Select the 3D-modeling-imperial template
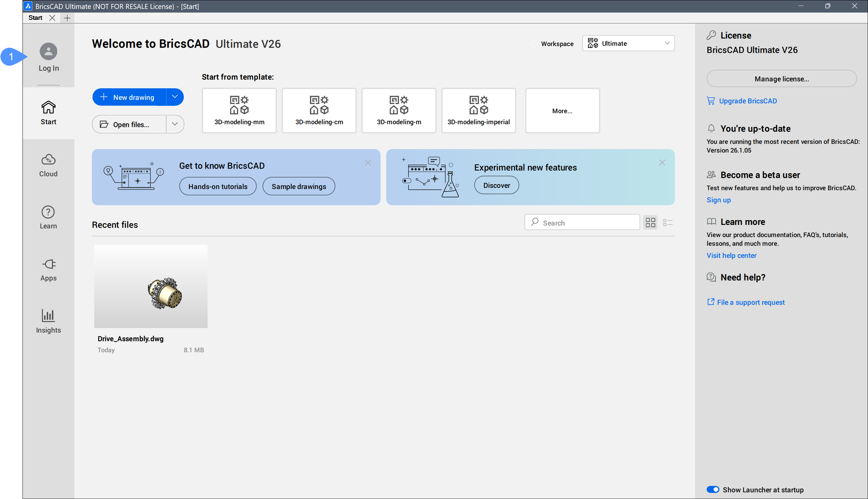 tap(479, 111)
